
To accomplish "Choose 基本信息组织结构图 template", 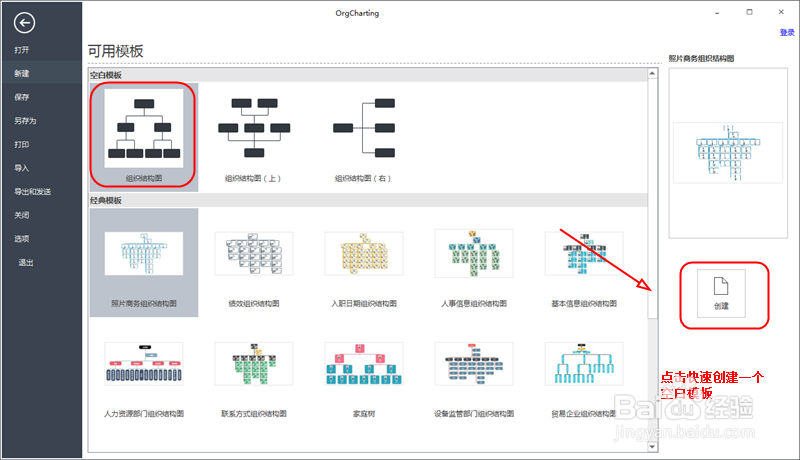I will coord(584,262).
